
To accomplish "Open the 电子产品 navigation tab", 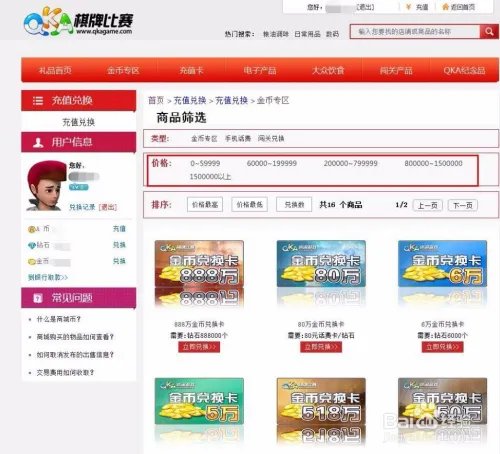I will pyautogui.click(x=260, y=70).
